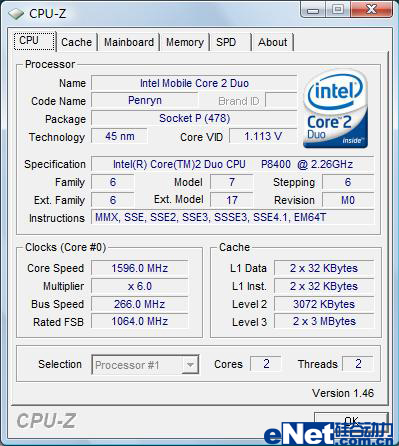The height and width of the screenshot is (446, 399).
Task: Click the Level 3 value '2 x 3 MBytes'
Action: (324, 322)
